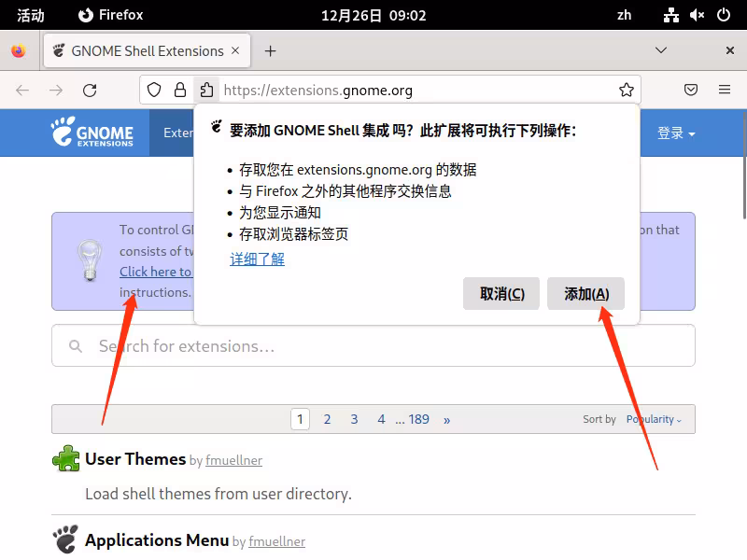Viewport: 747px width, 560px height.
Task: Open tracking protection shield icon
Action: [x=154, y=90]
